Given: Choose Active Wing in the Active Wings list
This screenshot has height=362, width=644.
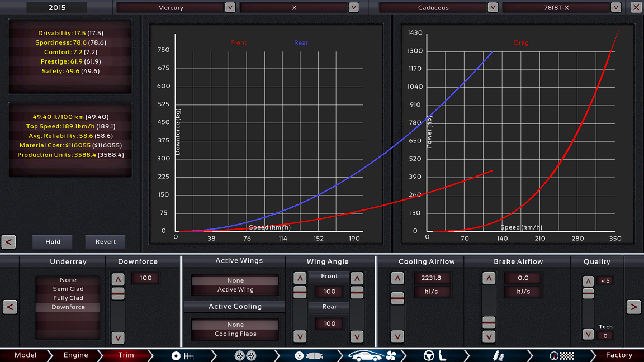Looking at the screenshot, I should tap(235, 290).
